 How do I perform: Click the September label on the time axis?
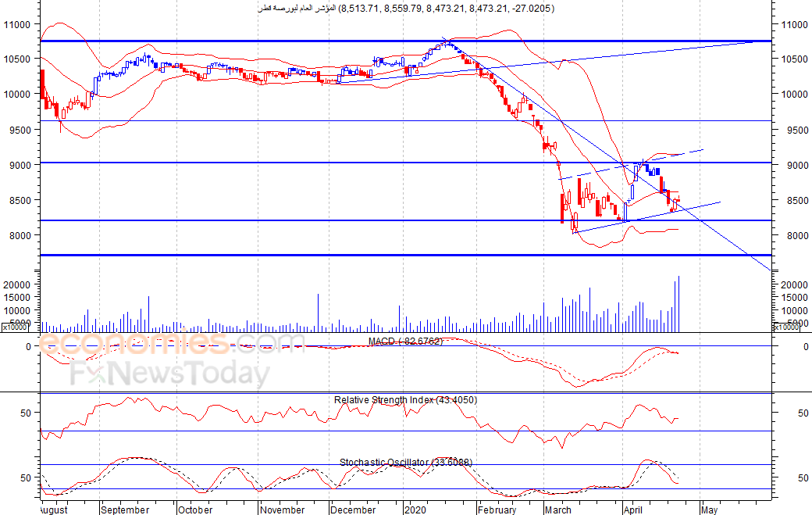[x=125, y=510]
